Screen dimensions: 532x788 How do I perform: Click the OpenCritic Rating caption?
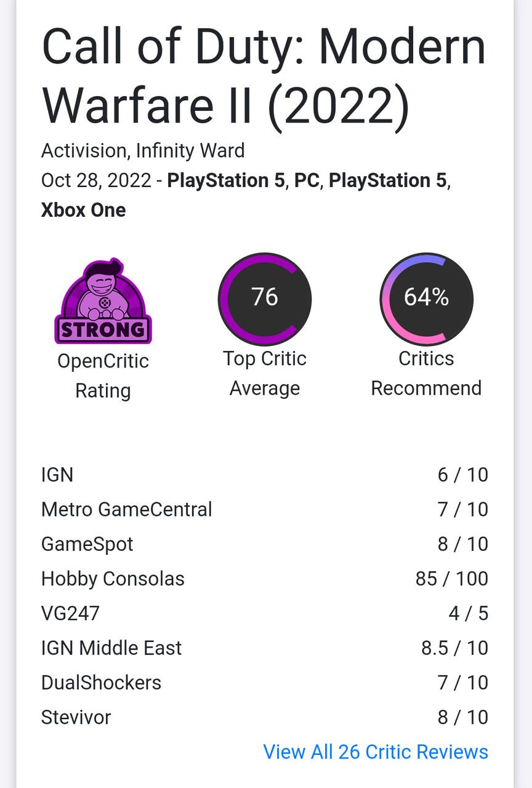(x=103, y=376)
